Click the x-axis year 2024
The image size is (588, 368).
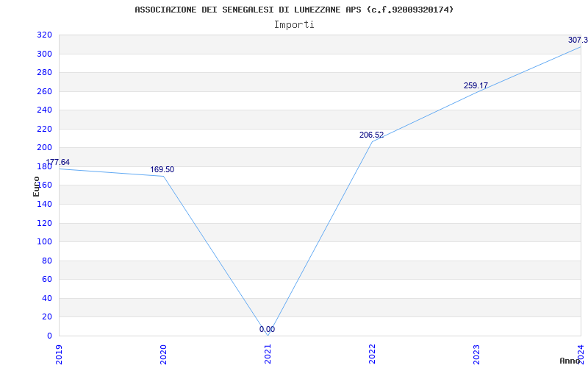[x=581, y=354]
